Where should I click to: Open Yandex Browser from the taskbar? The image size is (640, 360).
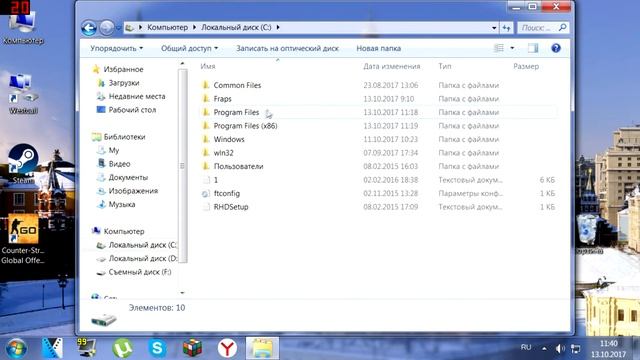tap(227, 348)
